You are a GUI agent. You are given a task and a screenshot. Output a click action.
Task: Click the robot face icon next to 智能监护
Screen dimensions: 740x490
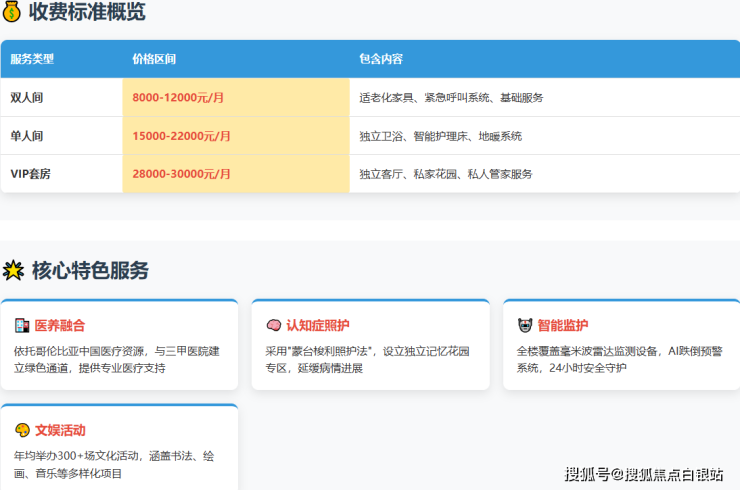click(x=524, y=326)
